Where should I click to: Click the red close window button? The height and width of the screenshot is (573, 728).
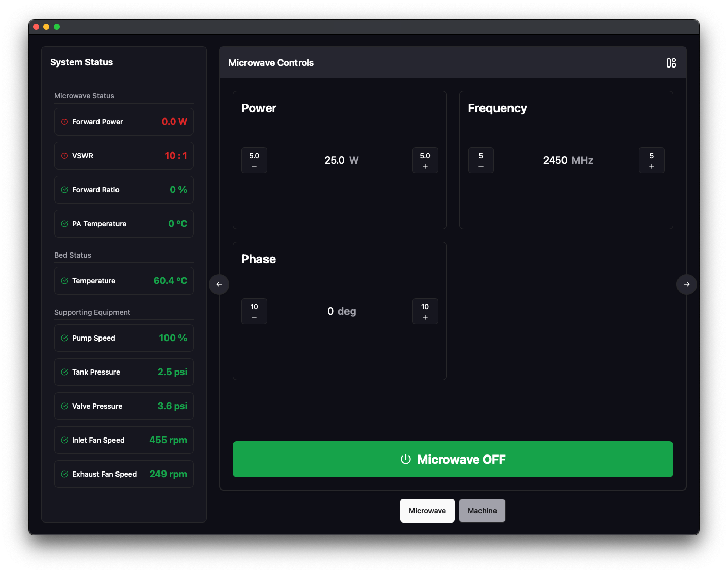point(36,27)
